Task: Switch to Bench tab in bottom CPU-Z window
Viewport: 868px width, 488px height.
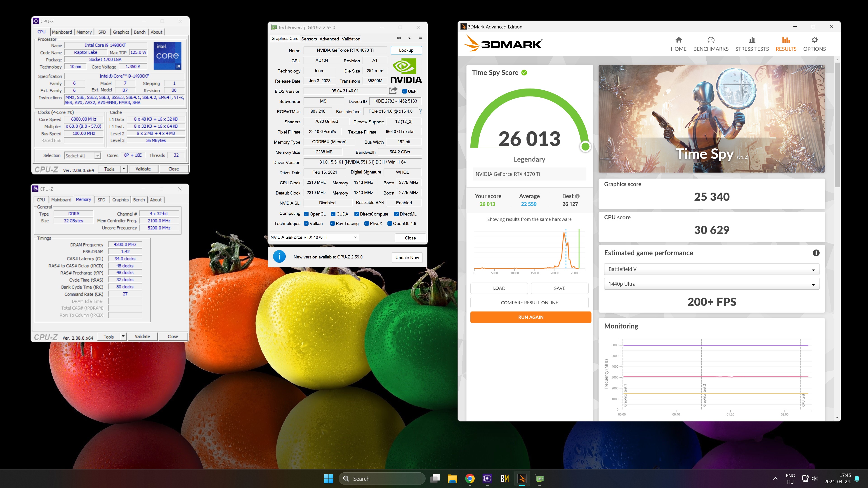Action: tap(139, 200)
